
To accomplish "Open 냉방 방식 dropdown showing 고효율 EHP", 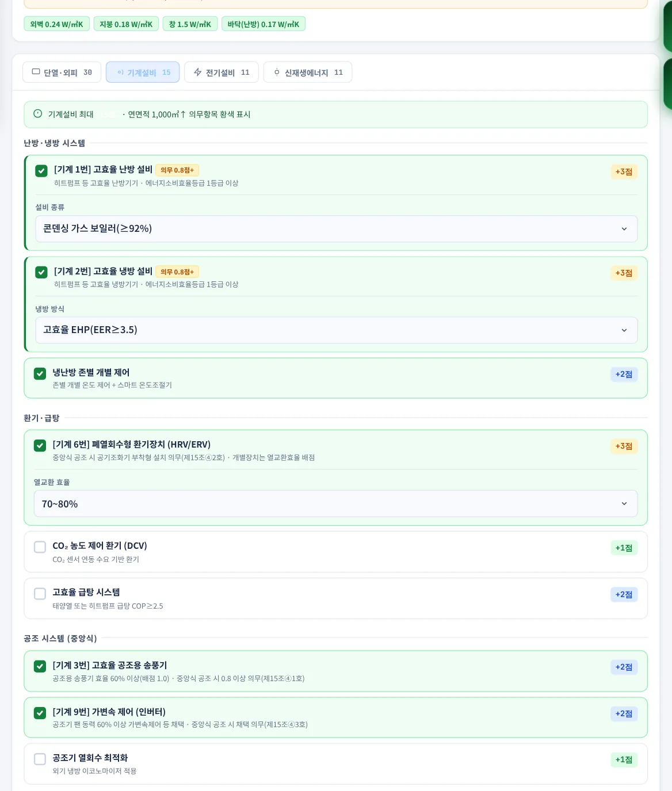I will pyautogui.click(x=336, y=330).
